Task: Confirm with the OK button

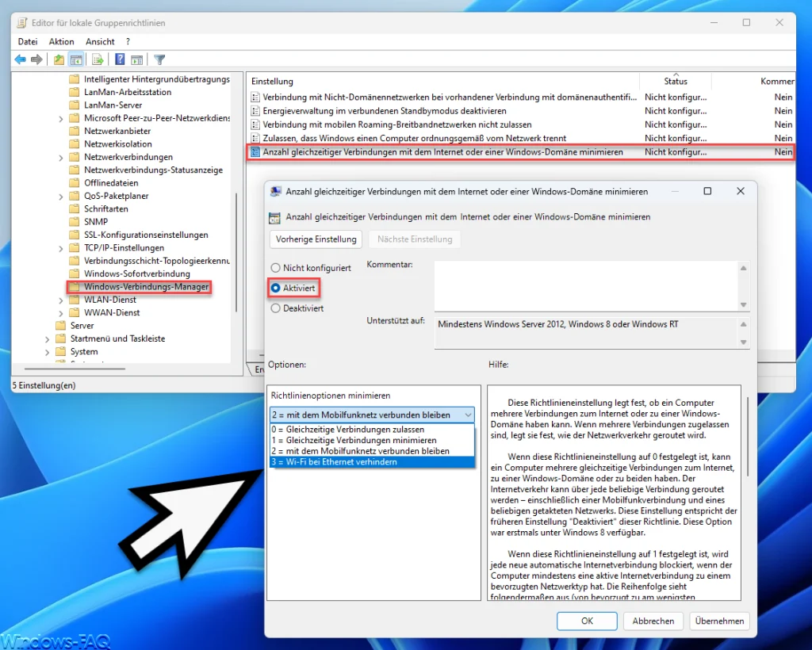Action: point(587,621)
